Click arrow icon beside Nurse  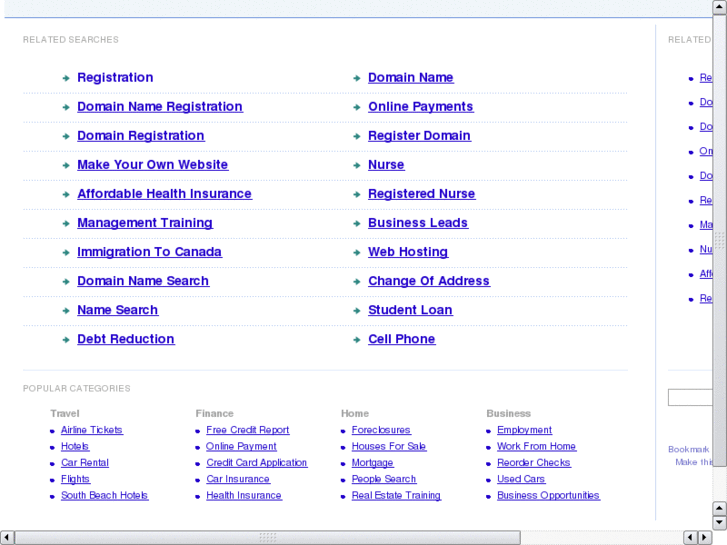pos(357,166)
